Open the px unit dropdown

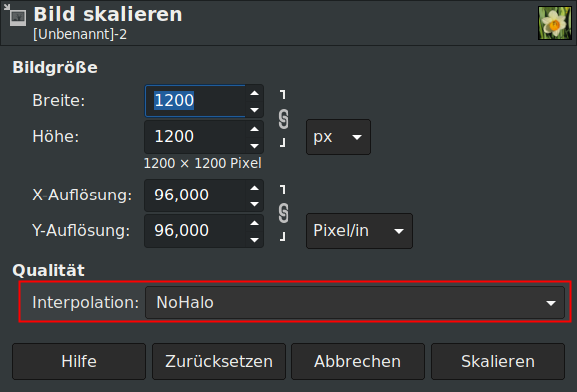(x=338, y=137)
